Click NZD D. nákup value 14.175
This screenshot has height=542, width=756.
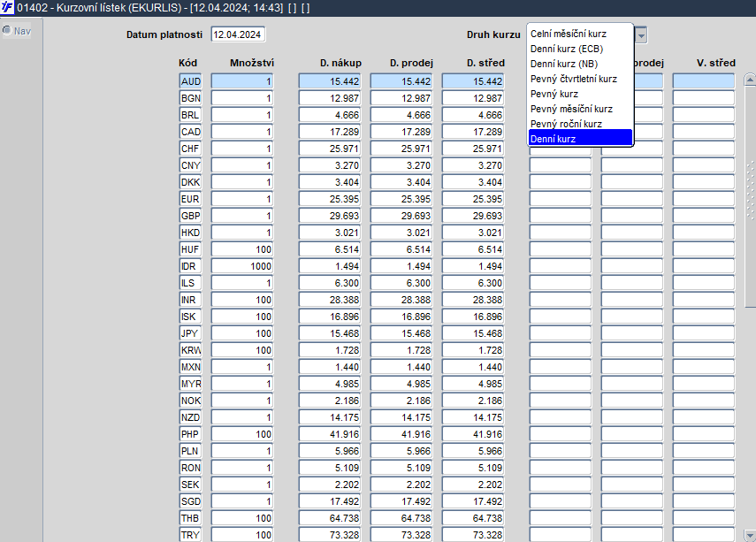click(x=329, y=417)
